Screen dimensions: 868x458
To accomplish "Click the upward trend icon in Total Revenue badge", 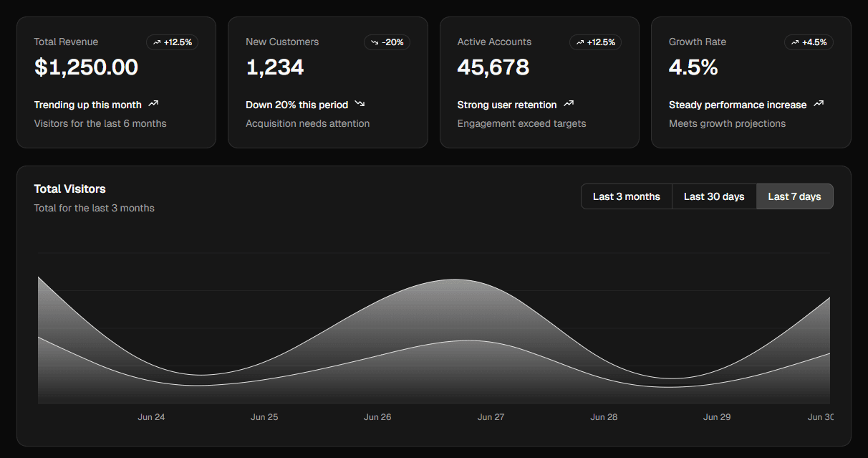I will pyautogui.click(x=156, y=42).
